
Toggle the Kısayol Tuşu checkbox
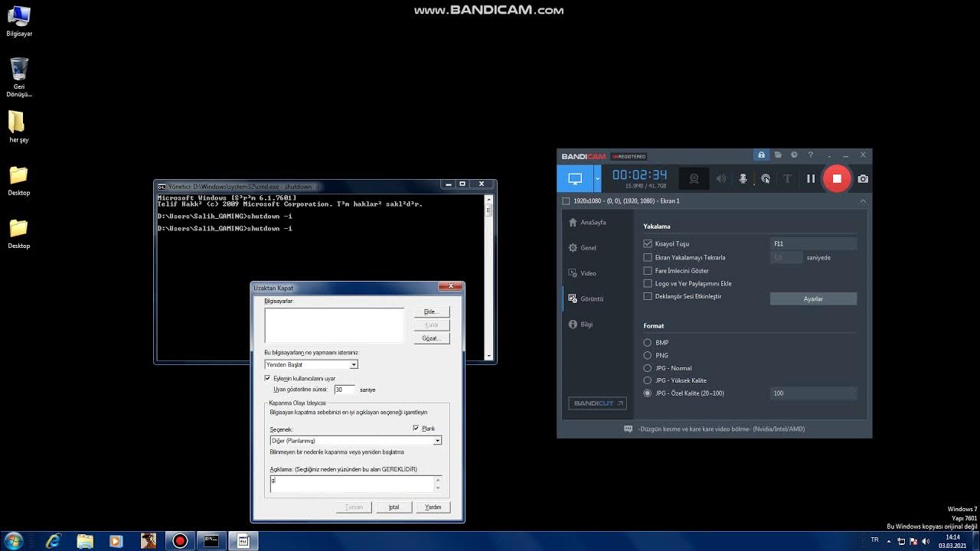648,244
